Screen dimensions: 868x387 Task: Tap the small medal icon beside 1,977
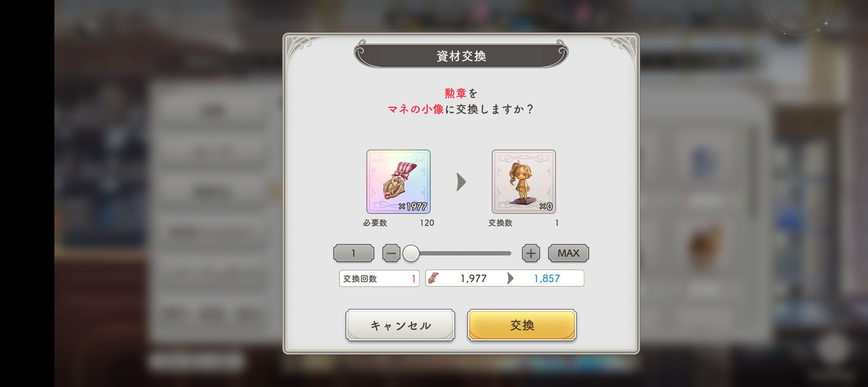coord(433,278)
